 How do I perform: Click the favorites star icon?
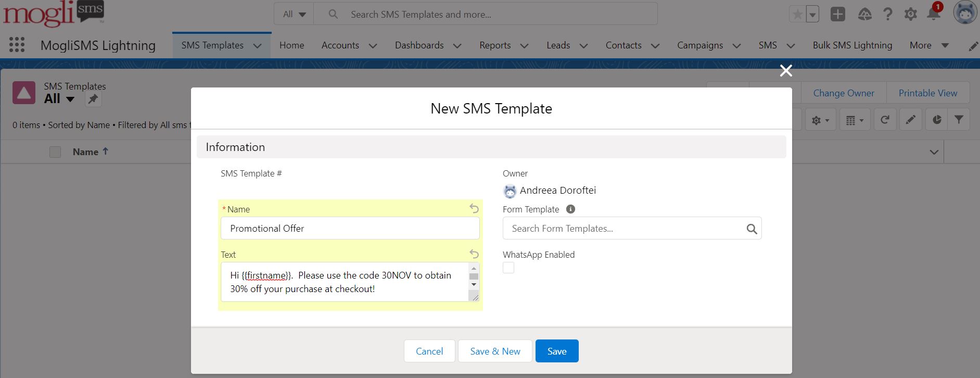(x=797, y=15)
